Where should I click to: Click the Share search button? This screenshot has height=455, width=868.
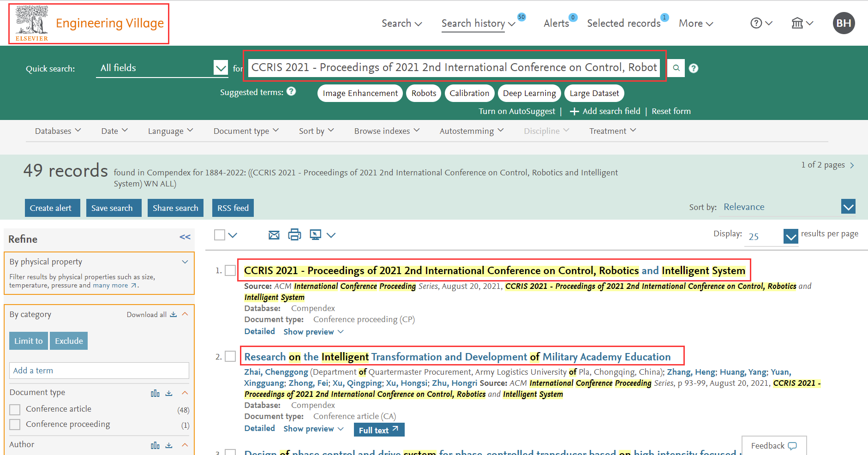pyautogui.click(x=175, y=208)
